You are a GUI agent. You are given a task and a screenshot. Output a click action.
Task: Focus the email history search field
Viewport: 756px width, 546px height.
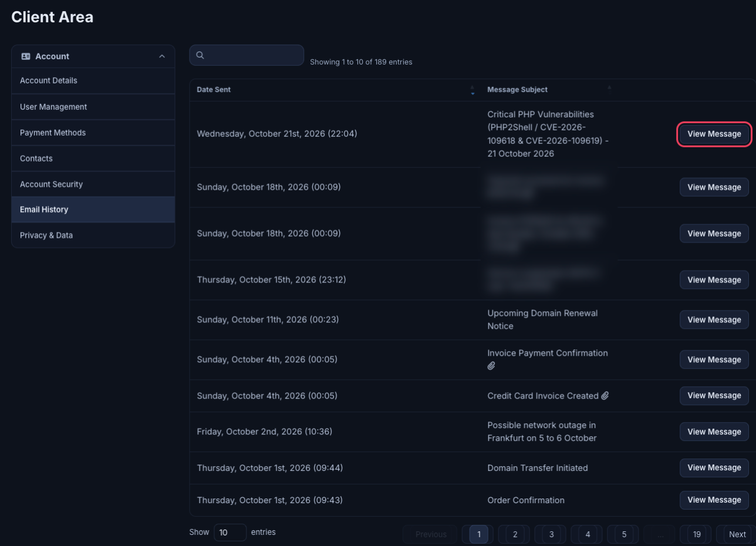(247, 55)
